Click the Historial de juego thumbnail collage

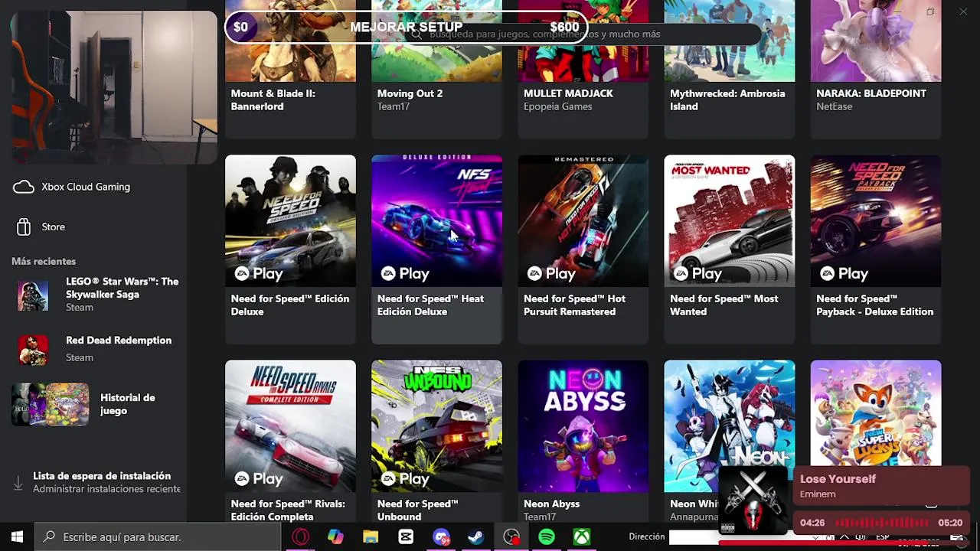(51, 404)
